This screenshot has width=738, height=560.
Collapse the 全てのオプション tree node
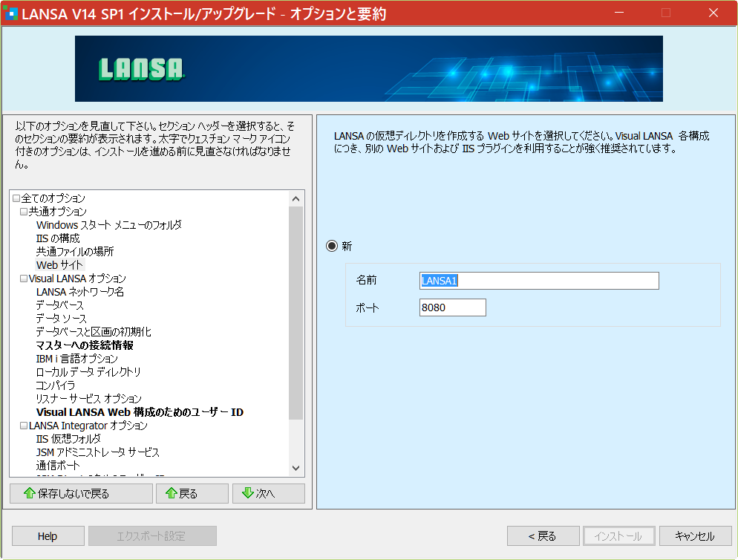[x=16, y=198]
